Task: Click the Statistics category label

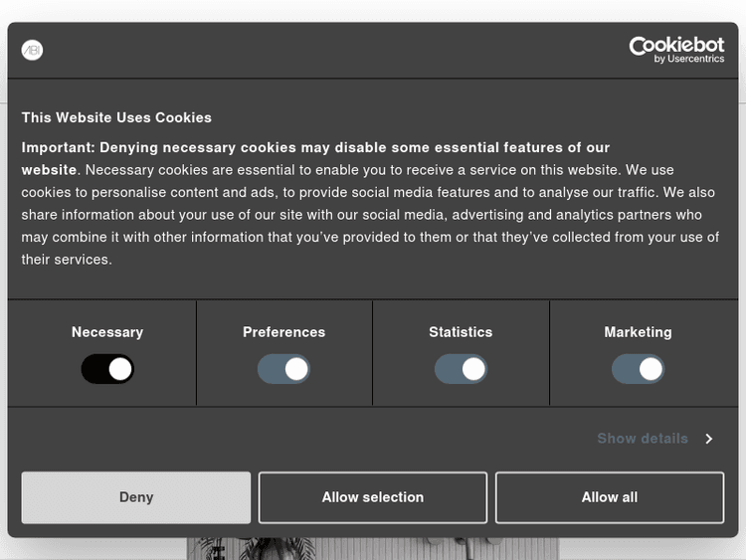Action: pyautogui.click(x=461, y=332)
